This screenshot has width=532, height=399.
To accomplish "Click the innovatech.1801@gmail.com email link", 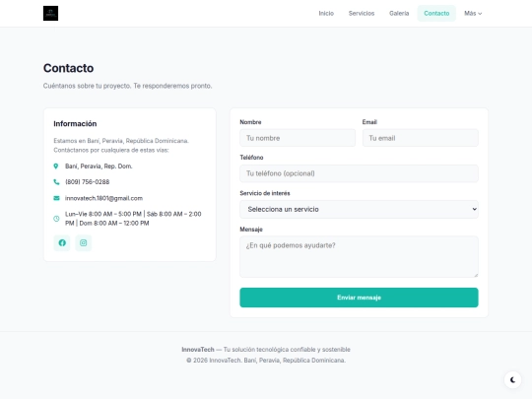I will (103, 198).
